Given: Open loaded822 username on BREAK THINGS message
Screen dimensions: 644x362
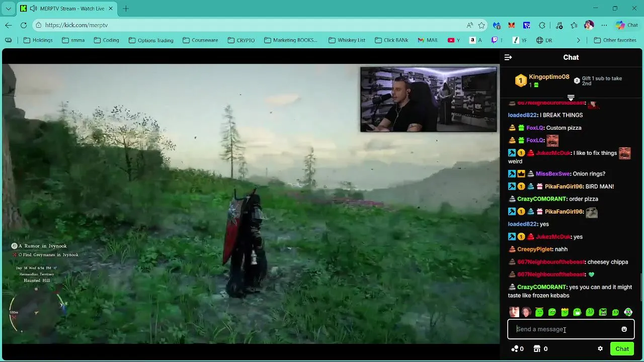Looking at the screenshot, I should pyautogui.click(x=523, y=115).
